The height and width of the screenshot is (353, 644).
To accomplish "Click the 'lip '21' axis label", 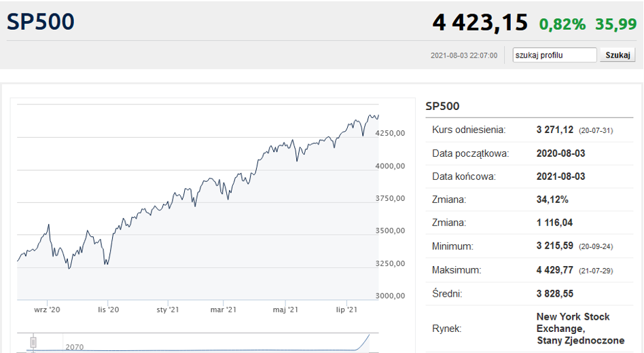I will [346, 310].
